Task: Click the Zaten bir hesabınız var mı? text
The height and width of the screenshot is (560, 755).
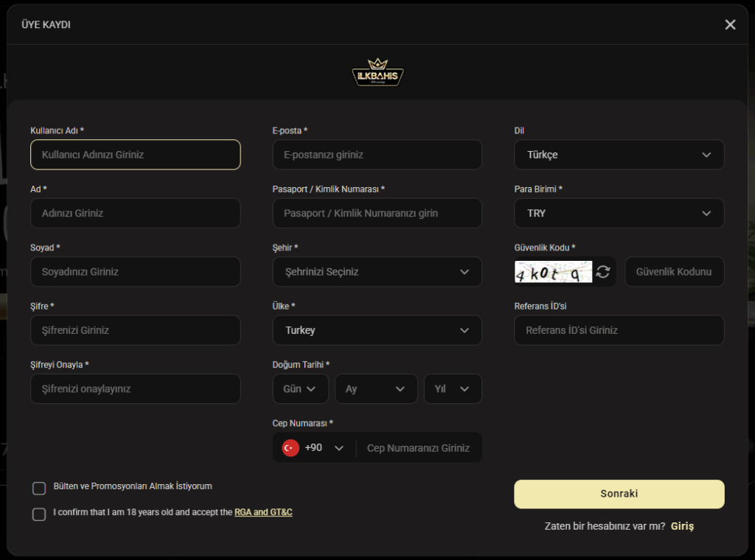Action: click(x=605, y=526)
